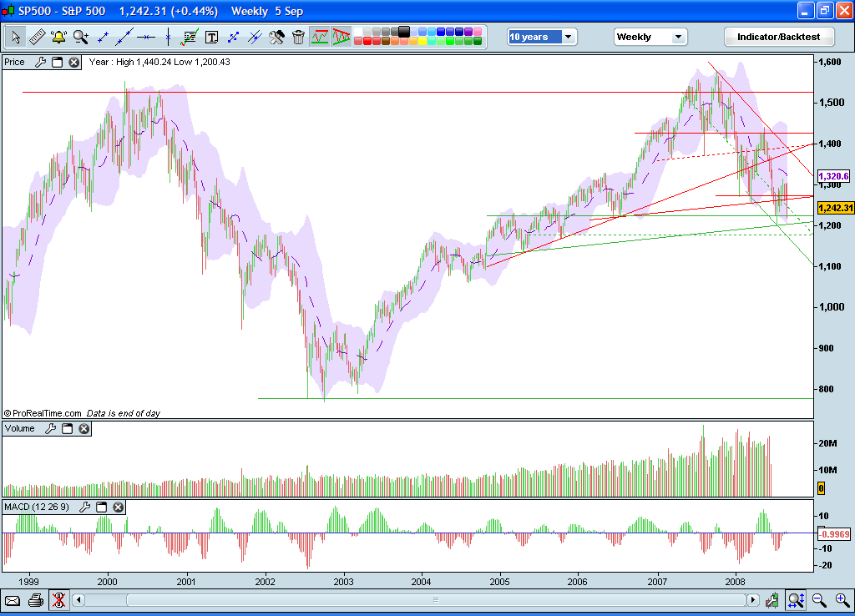Pick the ruler measurement tool
Image resolution: width=855 pixels, height=616 pixels.
37,37
